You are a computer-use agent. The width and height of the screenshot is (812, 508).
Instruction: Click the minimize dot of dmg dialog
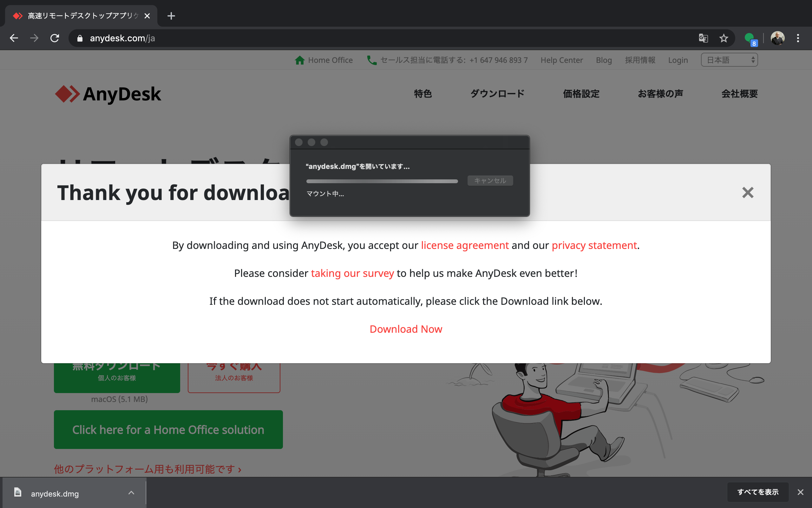click(x=311, y=142)
